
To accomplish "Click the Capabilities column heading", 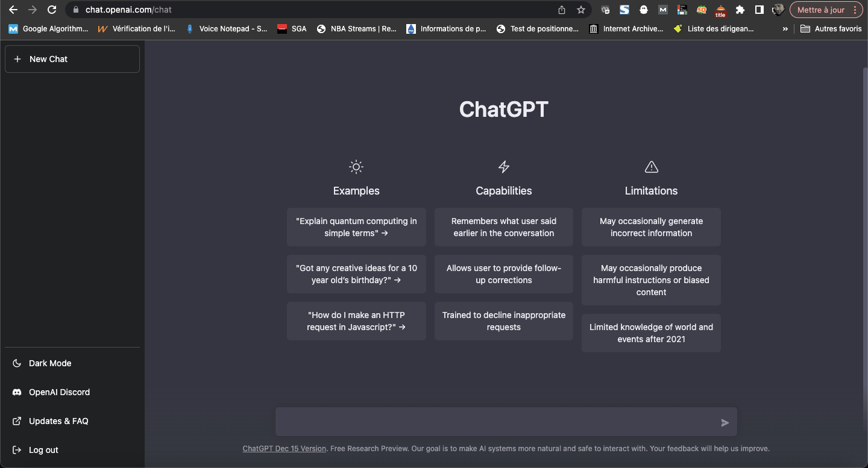I will point(504,191).
